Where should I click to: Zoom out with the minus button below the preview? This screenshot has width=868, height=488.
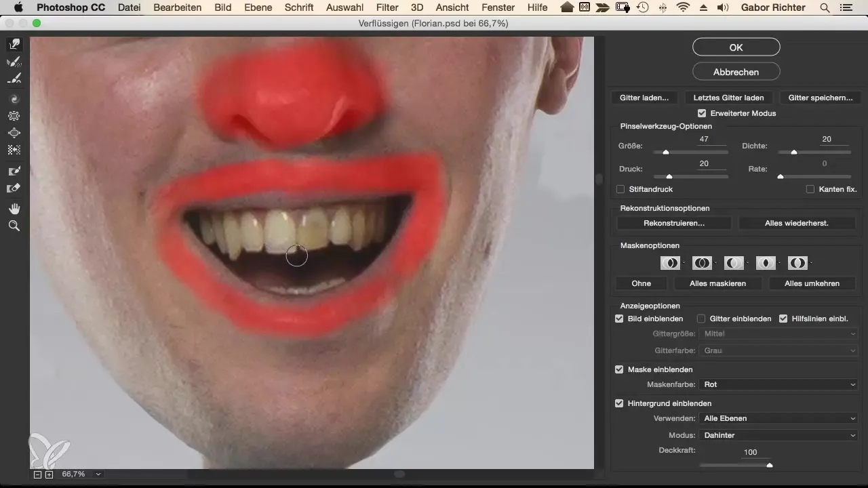38,474
